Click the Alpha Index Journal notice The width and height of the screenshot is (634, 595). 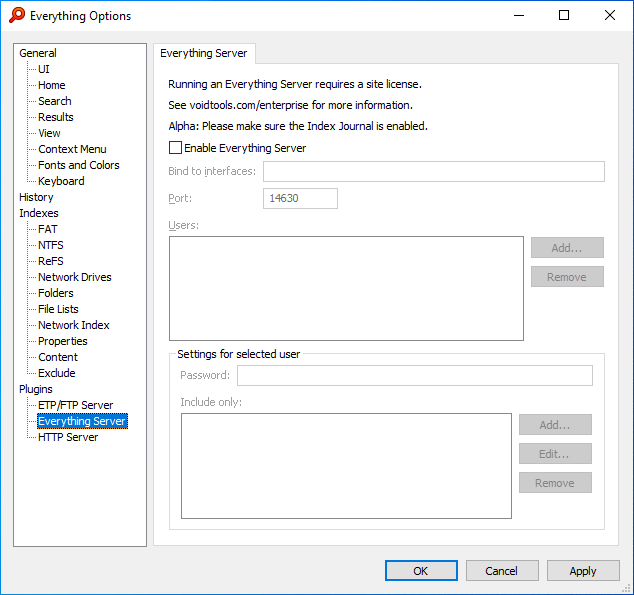(x=298, y=126)
